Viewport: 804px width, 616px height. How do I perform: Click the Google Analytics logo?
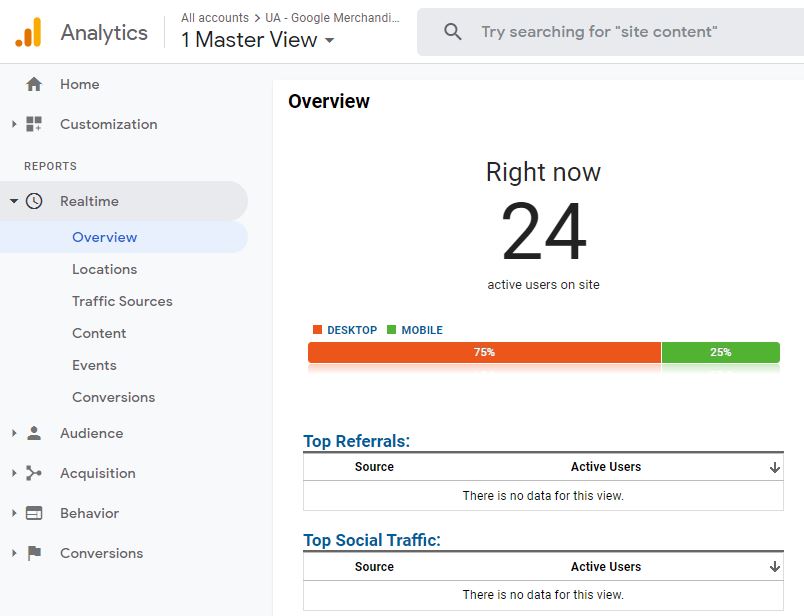tap(28, 33)
